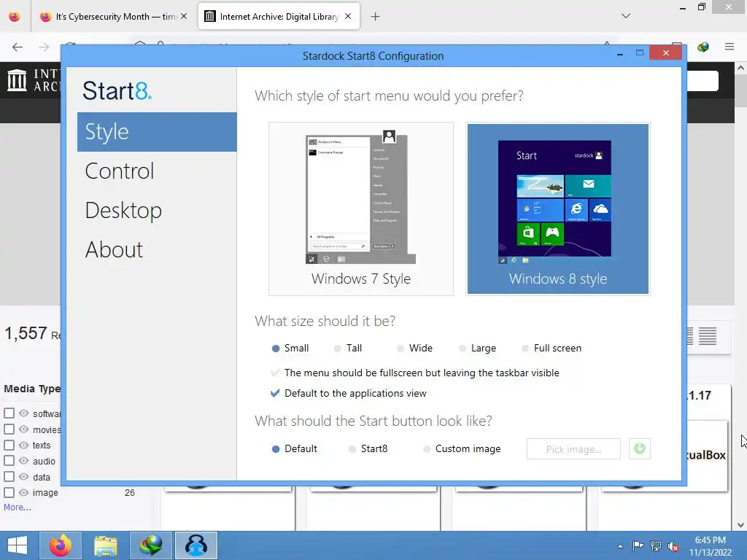The height and width of the screenshot is (560, 747).
Task: Select the Small menu size option
Action: tap(290, 348)
